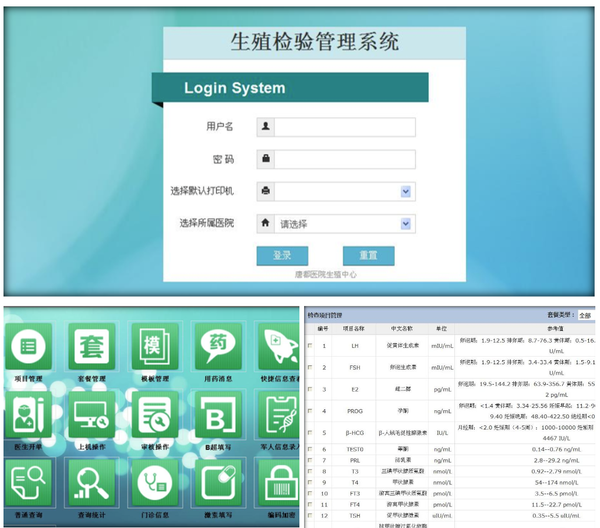Open 套餐管理 package management module
This screenshot has height=528, width=600.
[92, 346]
